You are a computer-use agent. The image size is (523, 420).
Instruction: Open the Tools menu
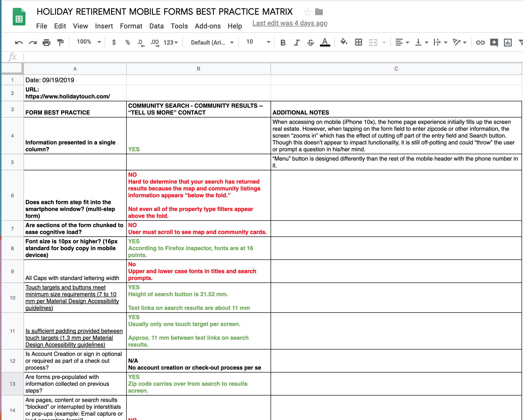[x=179, y=26]
